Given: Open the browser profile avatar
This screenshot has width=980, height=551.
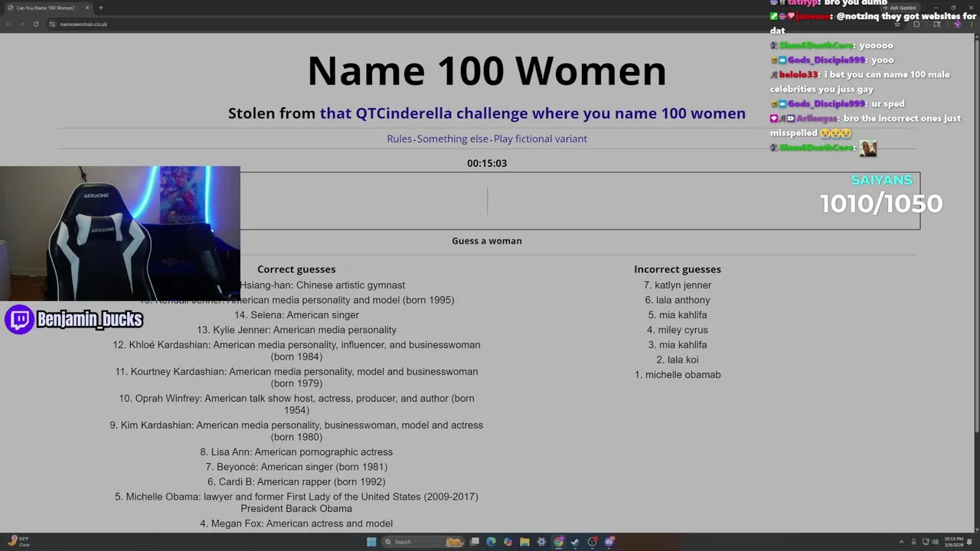Looking at the screenshot, I should [957, 24].
